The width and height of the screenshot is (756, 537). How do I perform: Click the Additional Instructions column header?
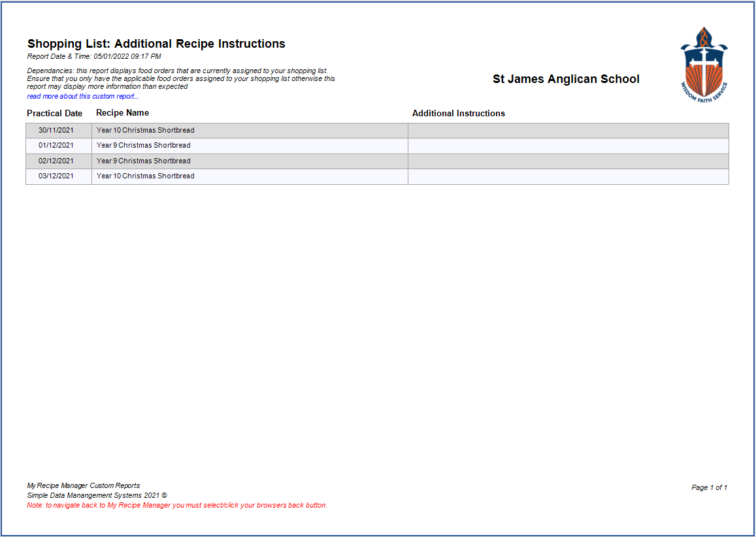(x=458, y=114)
